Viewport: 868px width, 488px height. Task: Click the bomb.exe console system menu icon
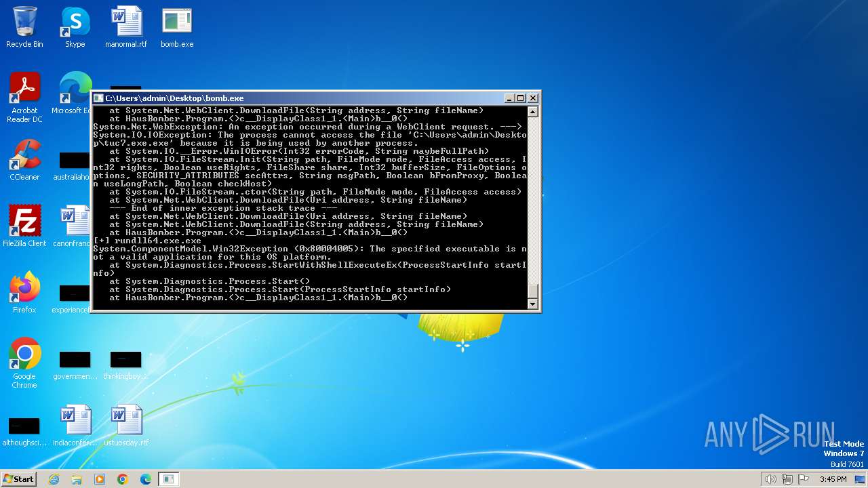coord(98,98)
